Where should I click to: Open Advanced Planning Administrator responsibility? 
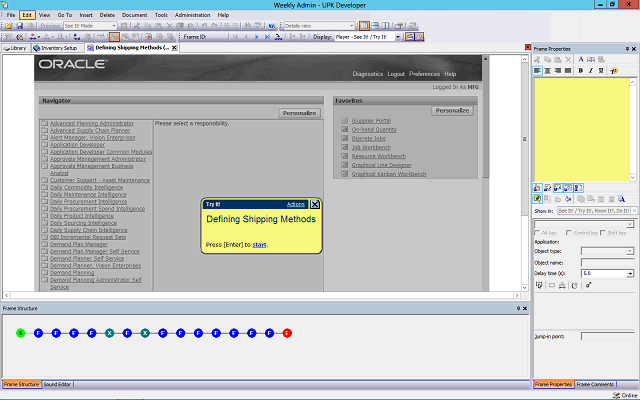(x=92, y=123)
